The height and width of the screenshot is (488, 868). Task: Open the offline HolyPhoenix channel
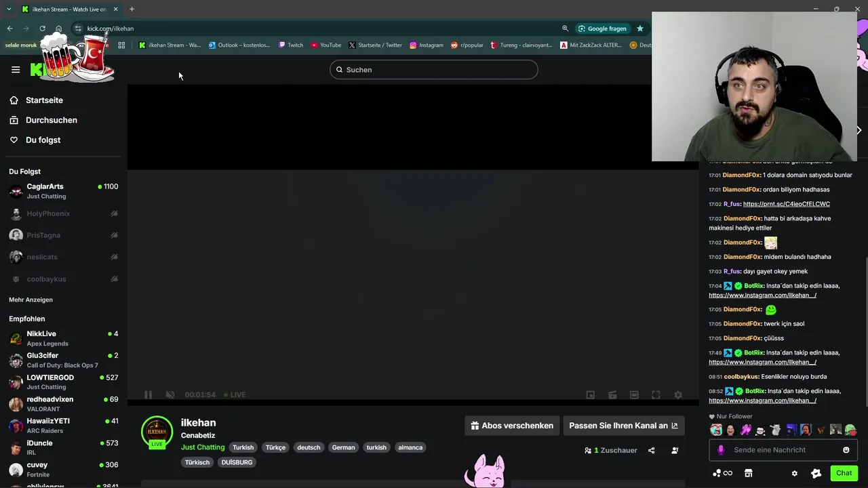64,213
